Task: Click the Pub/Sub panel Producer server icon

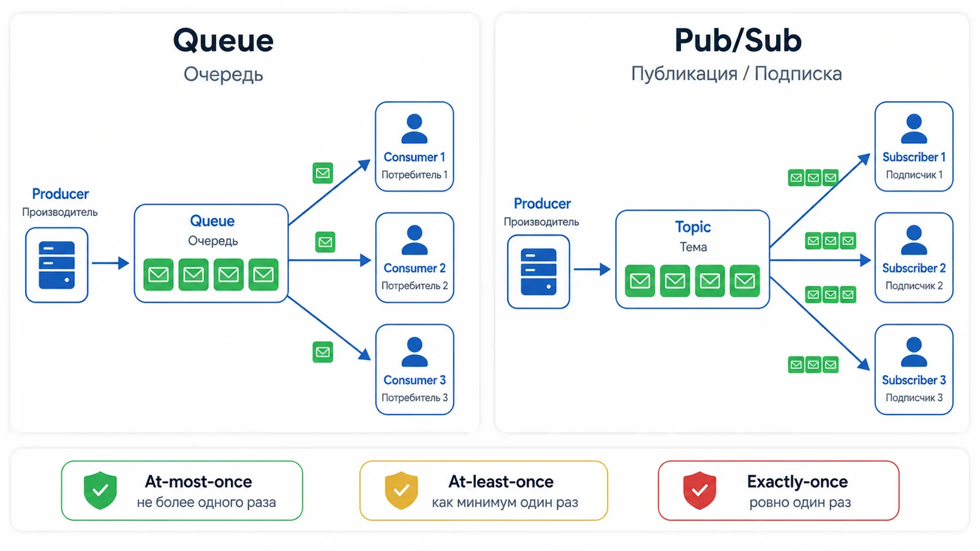Action: 538,272
